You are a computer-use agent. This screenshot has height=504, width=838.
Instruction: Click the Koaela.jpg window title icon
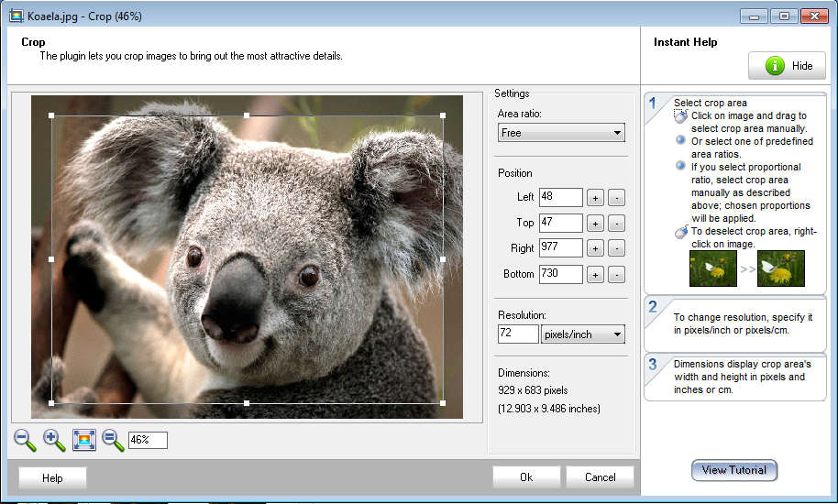(16, 16)
